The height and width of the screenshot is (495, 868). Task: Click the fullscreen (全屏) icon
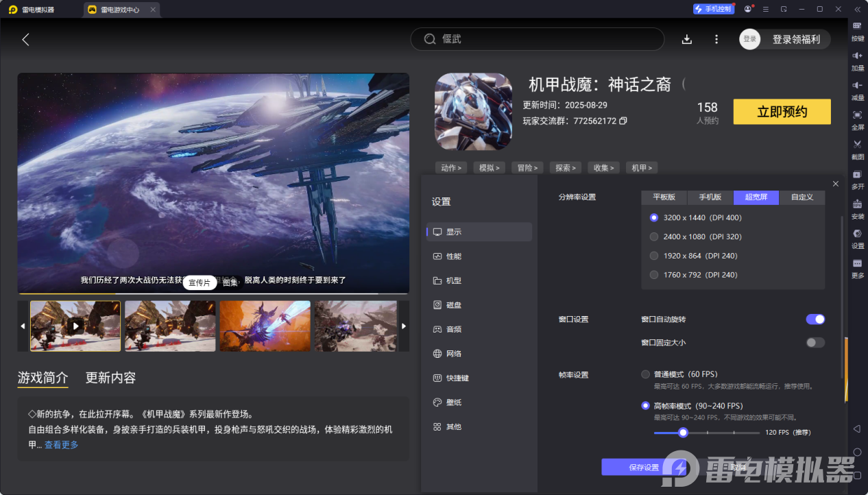point(857,115)
